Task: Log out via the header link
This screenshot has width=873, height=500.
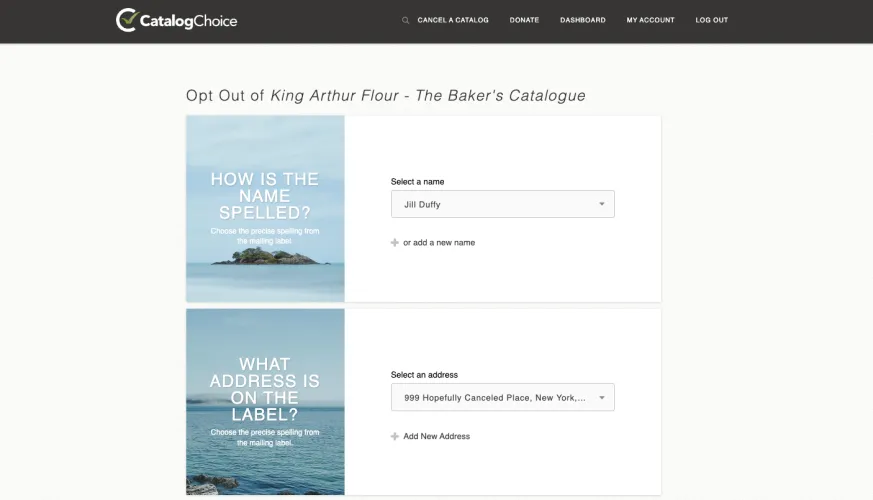Action: click(x=711, y=20)
